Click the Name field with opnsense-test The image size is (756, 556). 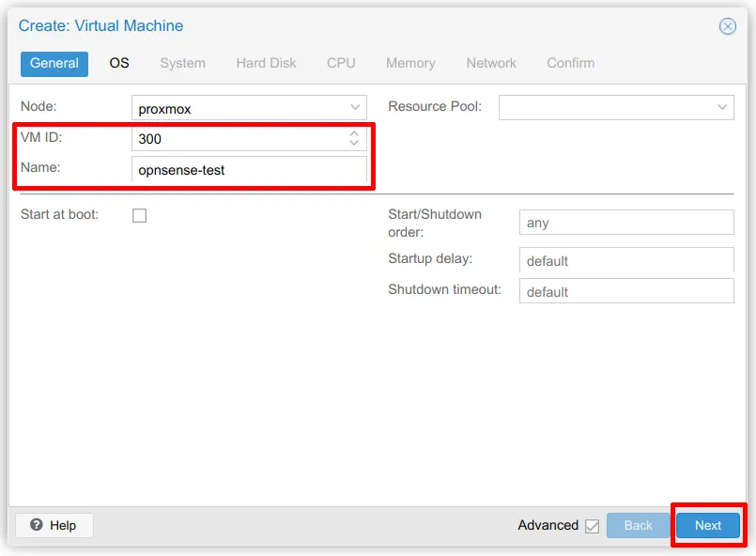[249, 169]
